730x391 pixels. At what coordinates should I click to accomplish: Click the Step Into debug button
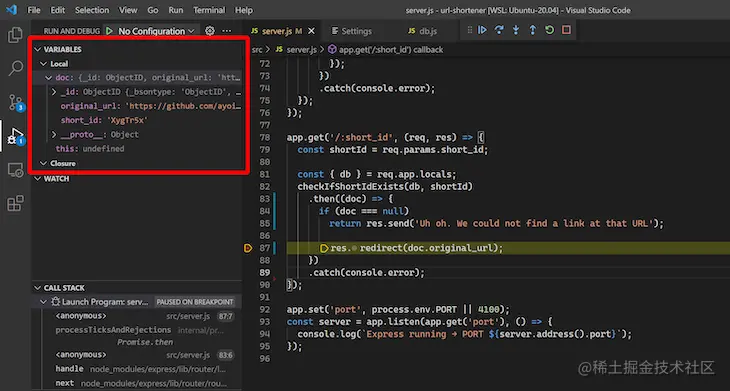click(516, 30)
